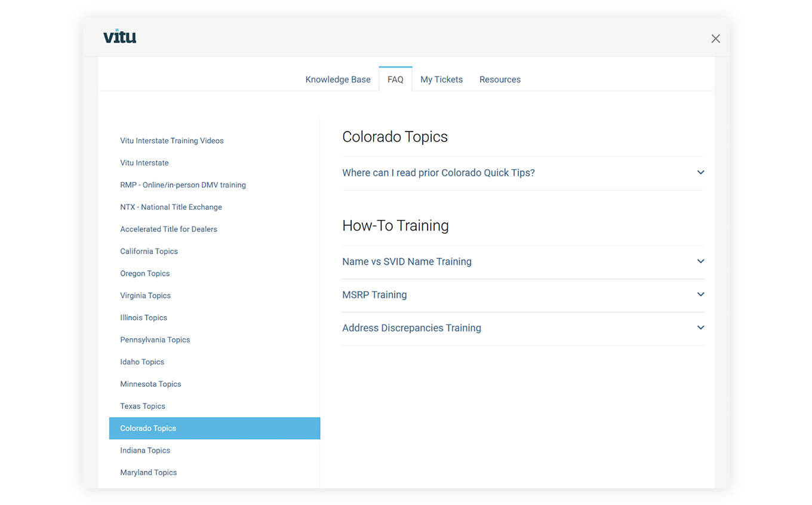Expand chevron for MSRP Training
The image size is (812, 505).
pyautogui.click(x=700, y=295)
